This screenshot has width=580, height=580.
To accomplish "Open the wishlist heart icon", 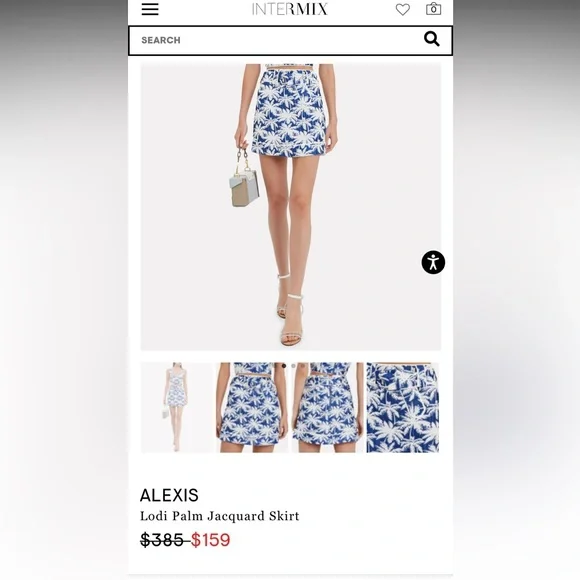I will pos(403,9).
